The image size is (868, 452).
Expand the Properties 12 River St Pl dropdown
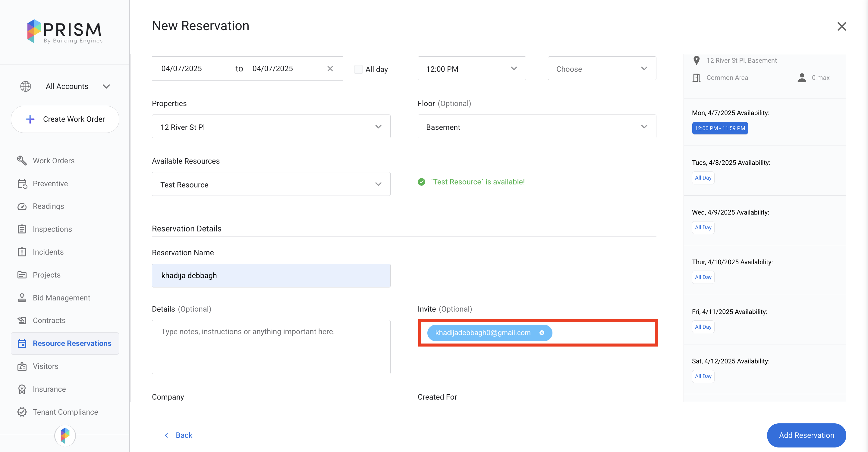coord(271,127)
